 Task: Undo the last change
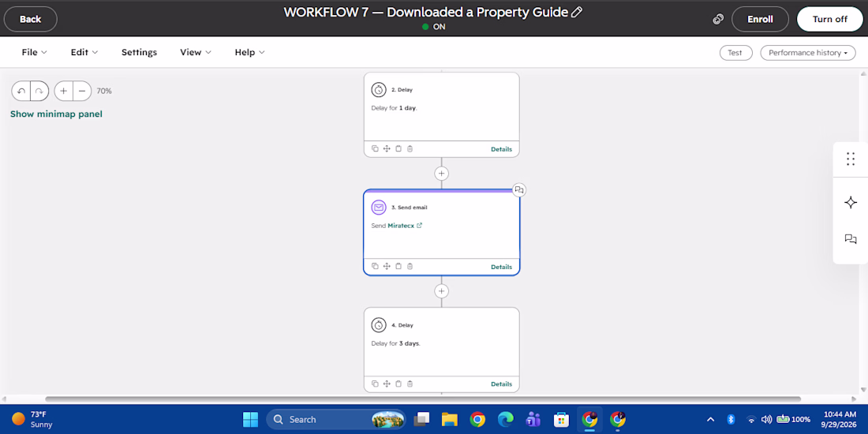pos(21,91)
